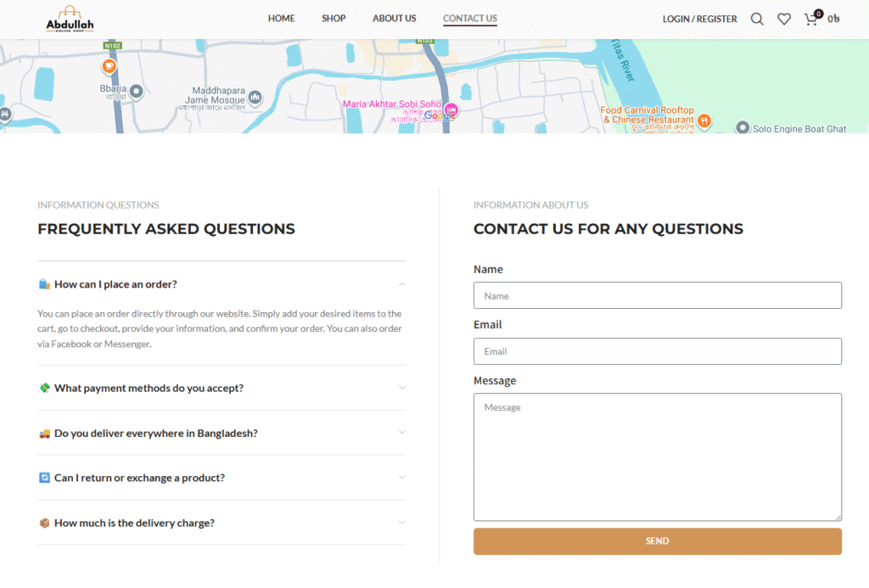Open the wishlist heart icon
The height and width of the screenshot is (588, 869).
784,19
